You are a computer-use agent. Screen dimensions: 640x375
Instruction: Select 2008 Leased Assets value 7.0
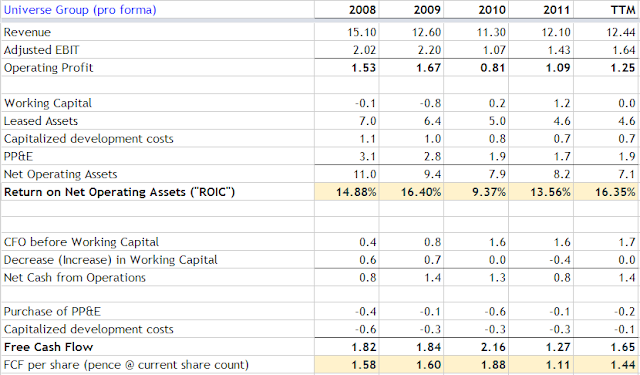coord(367,121)
